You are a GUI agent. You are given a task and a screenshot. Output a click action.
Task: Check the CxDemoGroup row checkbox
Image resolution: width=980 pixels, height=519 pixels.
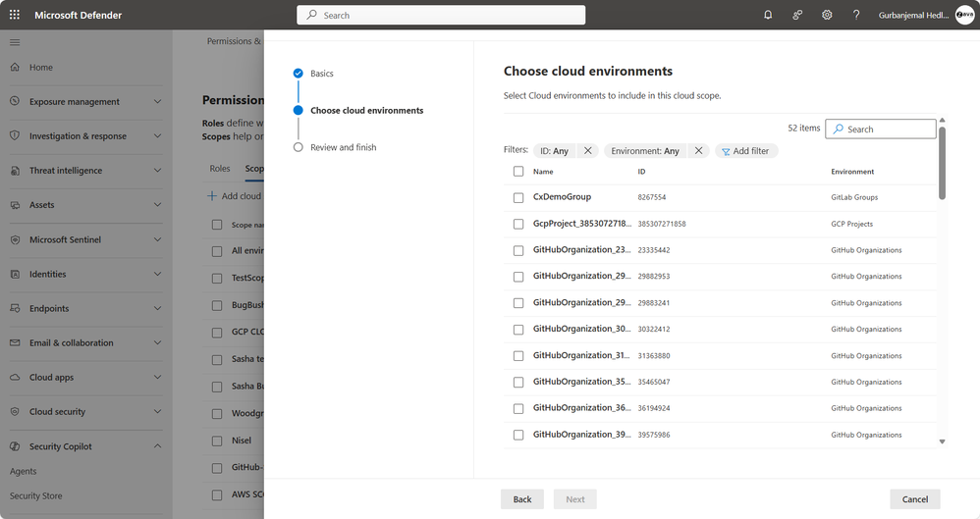pyautogui.click(x=518, y=197)
